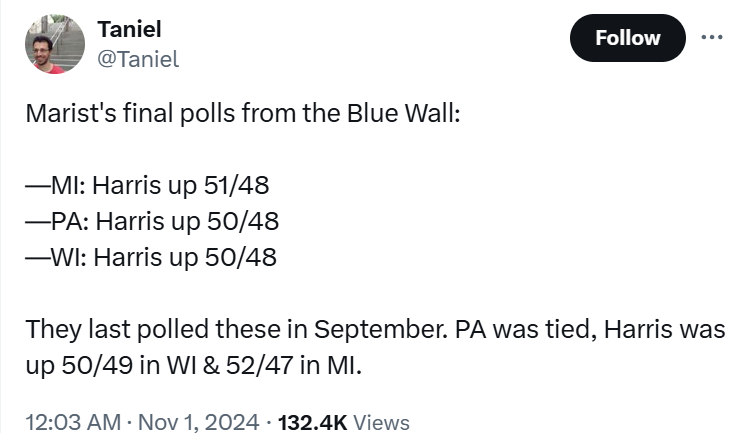Viewport: 741px width, 433px height.
Task: View the 132.4K view count
Action: coord(312,422)
